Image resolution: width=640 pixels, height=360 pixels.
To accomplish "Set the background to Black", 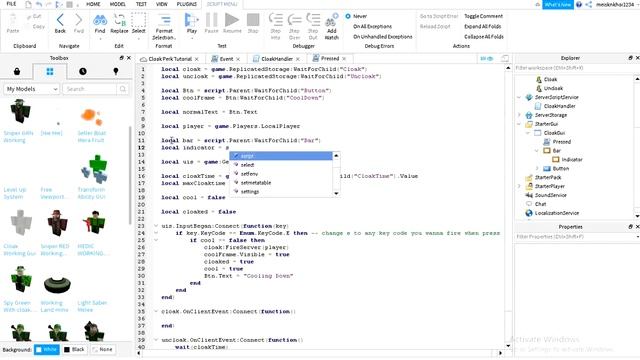I will click(74, 349).
